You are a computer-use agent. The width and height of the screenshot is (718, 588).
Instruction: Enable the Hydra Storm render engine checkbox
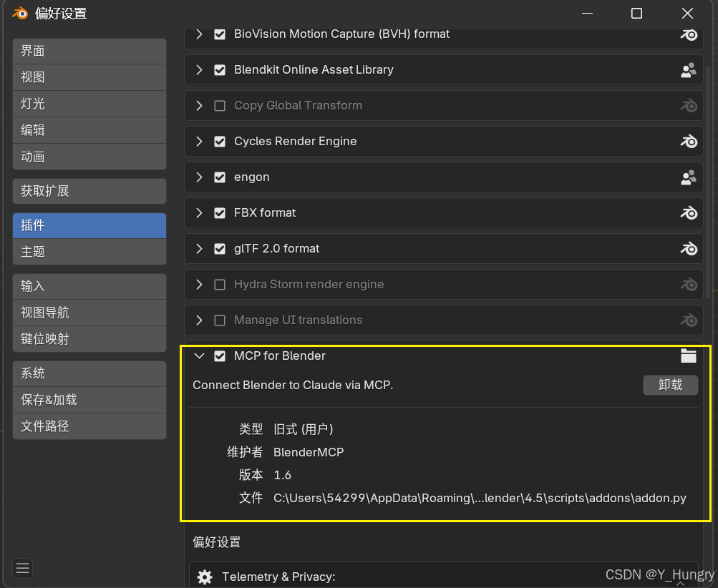tap(220, 285)
